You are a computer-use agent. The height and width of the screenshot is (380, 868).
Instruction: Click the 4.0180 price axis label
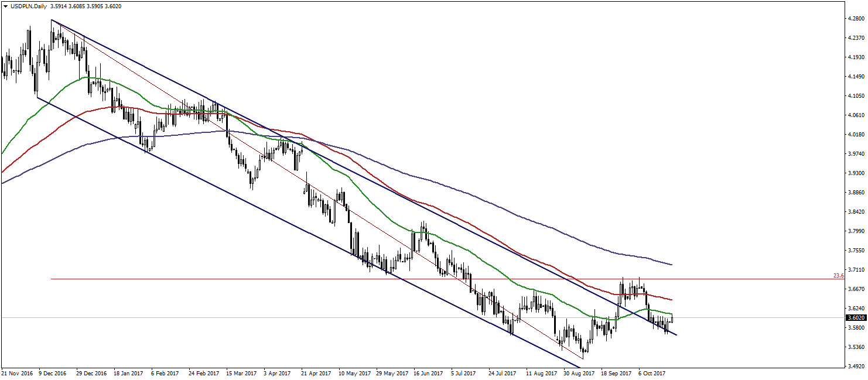856,135
